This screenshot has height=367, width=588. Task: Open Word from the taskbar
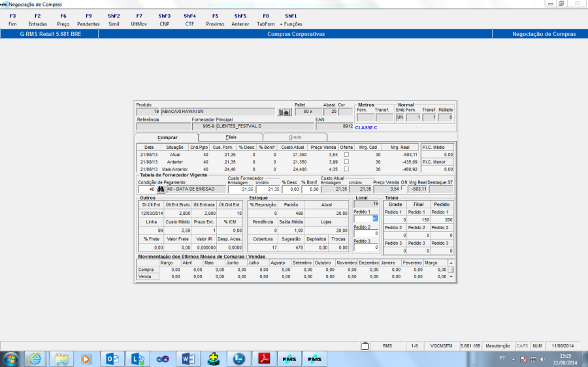188,359
